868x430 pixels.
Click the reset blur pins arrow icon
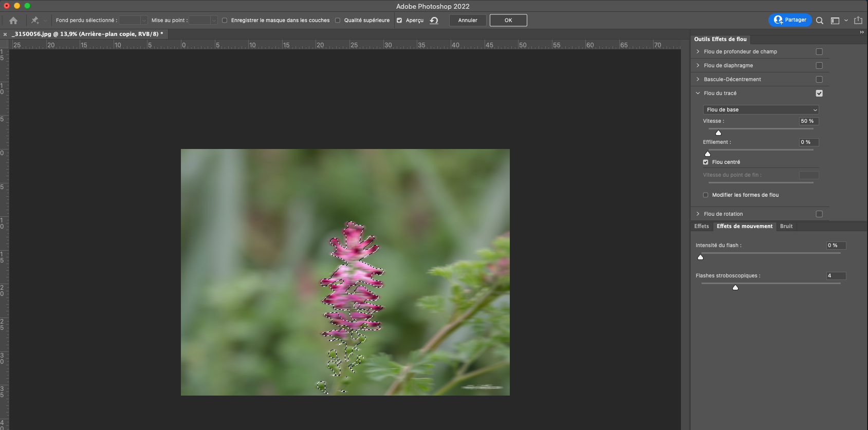[x=434, y=21]
